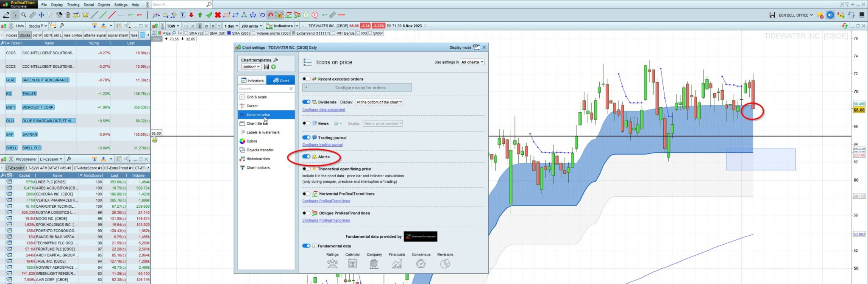
Task: Open the LT-Escalier screener dropdown
Action: tap(51, 159)
